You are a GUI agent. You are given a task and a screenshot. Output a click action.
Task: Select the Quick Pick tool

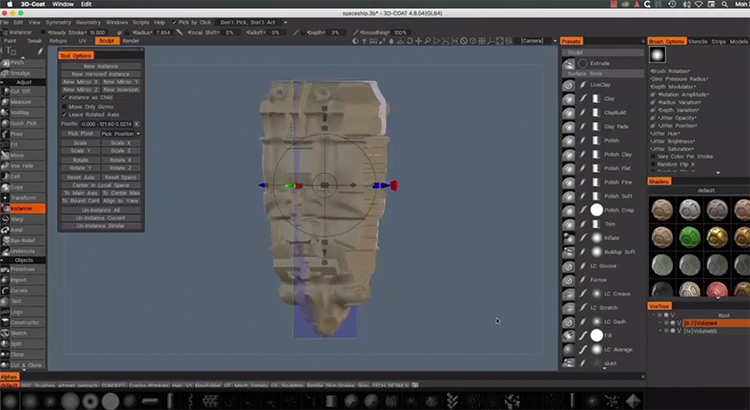[22, 123]
